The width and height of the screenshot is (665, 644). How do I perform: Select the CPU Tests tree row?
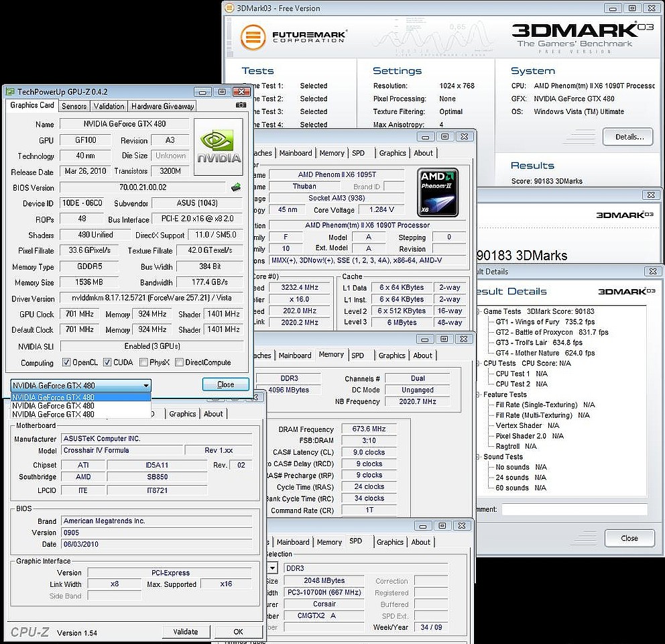pos(527,364)
